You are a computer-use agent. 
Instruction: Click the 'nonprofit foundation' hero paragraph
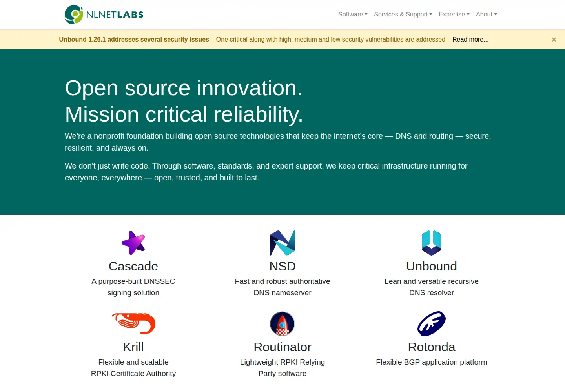[x=278, y=142]
